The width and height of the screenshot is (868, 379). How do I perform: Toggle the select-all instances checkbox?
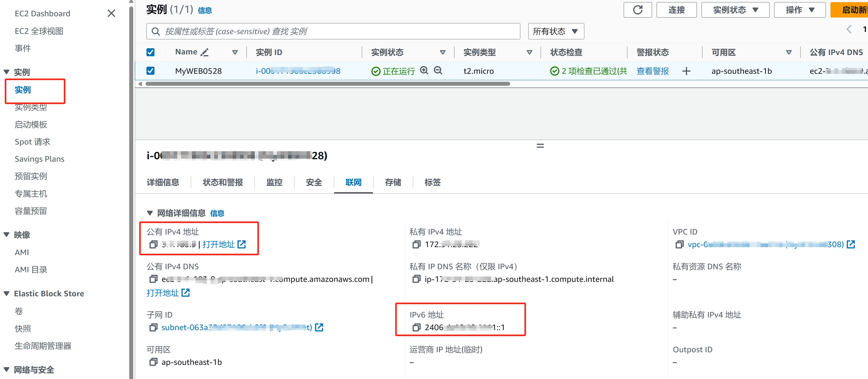[x=150, y=52]
